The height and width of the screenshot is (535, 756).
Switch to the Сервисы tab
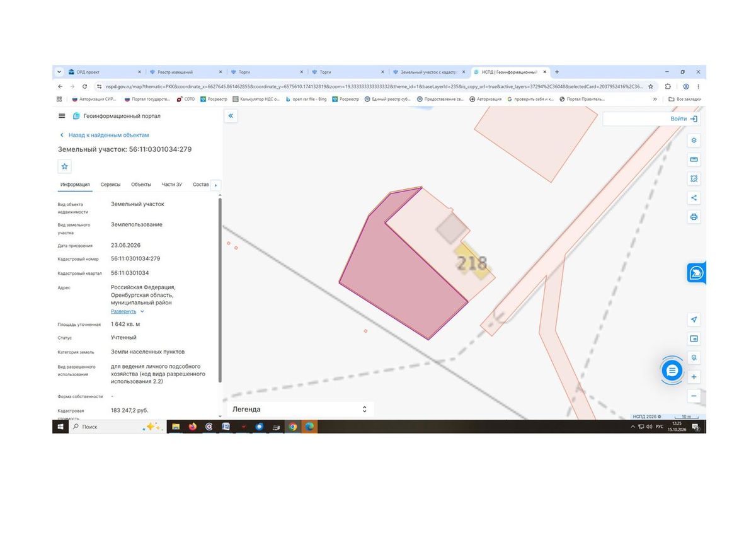click(x=110, y=185)
